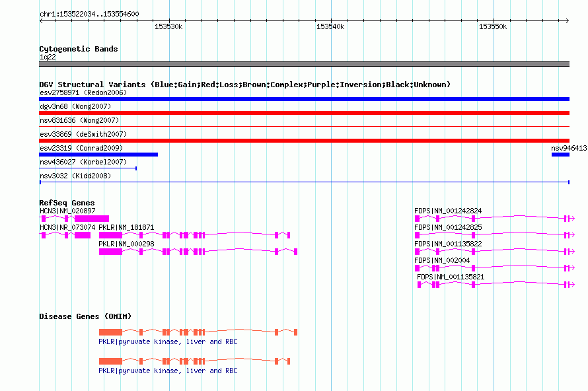Click the esv33869 (deSmith2007) label

click(x=83, y=134)
